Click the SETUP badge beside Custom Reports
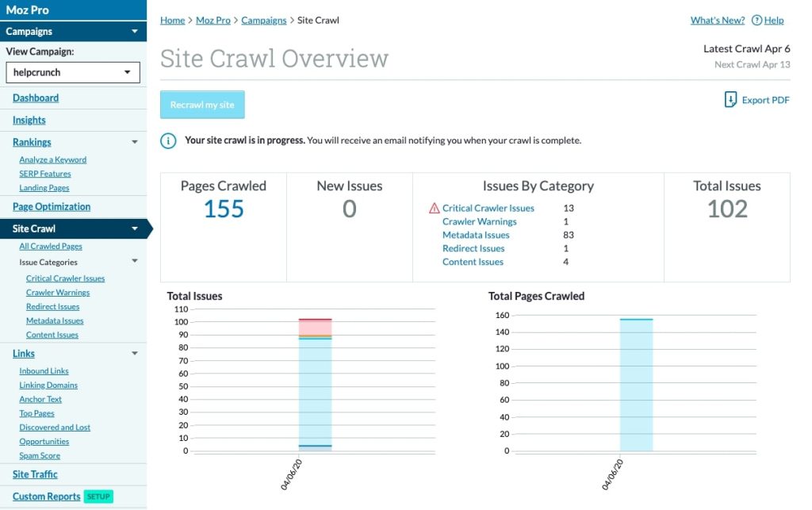 click(98, 496)
